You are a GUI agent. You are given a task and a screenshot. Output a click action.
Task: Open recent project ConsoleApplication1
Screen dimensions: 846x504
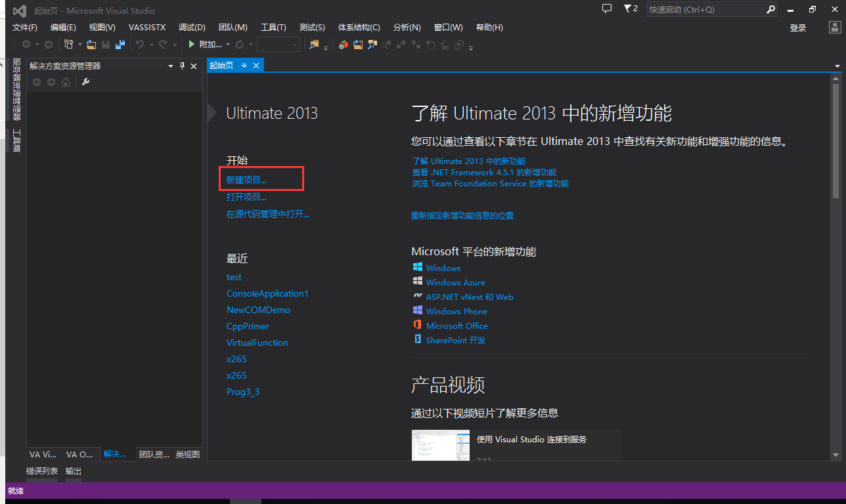(267, 293)
